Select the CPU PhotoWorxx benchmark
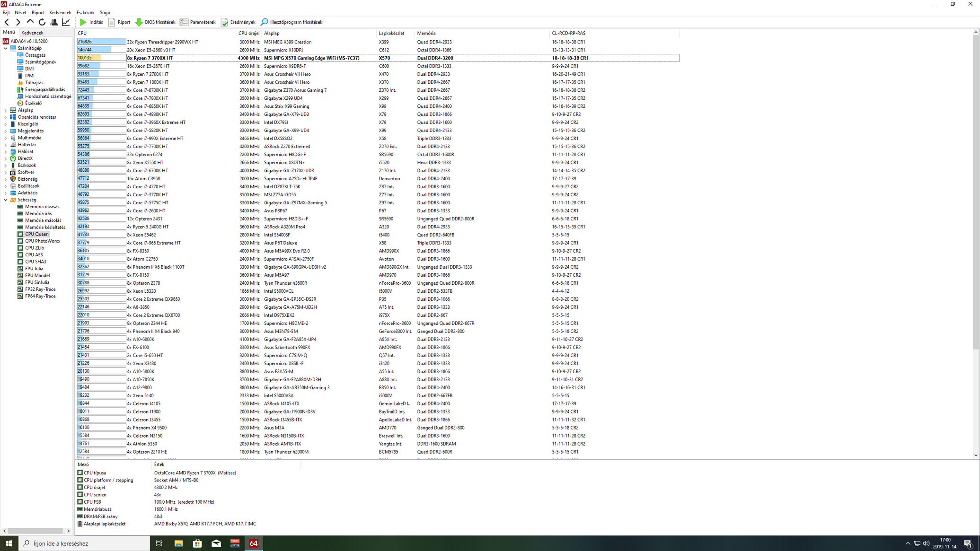 42,241
